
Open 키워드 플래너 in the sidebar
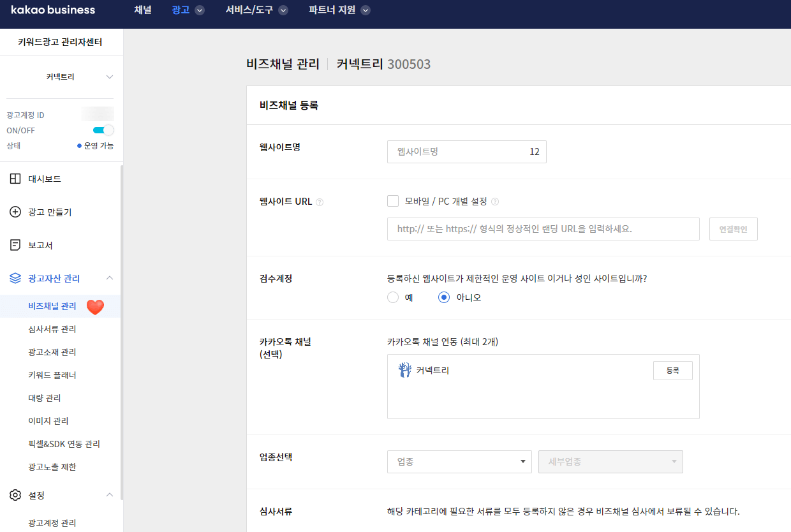(x=52, y=375)
